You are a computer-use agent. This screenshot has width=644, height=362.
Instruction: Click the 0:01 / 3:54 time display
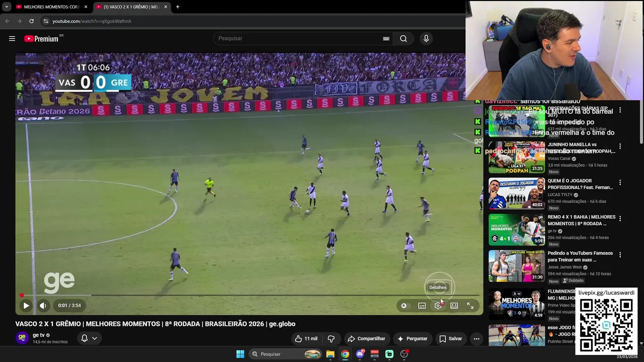(69, 305)
